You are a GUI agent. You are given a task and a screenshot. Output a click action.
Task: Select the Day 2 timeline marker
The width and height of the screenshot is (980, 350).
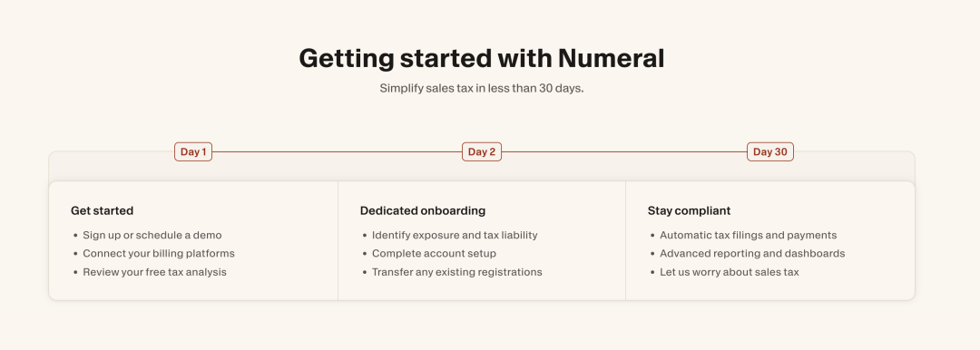(482, 151)
